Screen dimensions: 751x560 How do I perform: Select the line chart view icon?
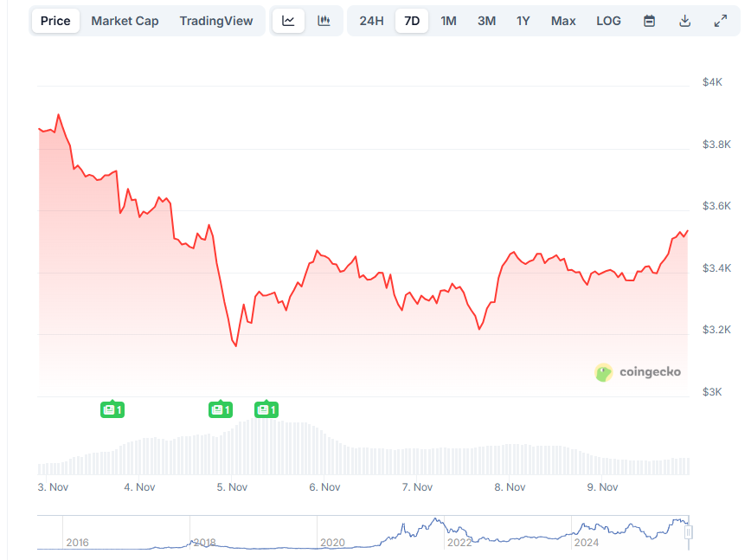point(289,20)
